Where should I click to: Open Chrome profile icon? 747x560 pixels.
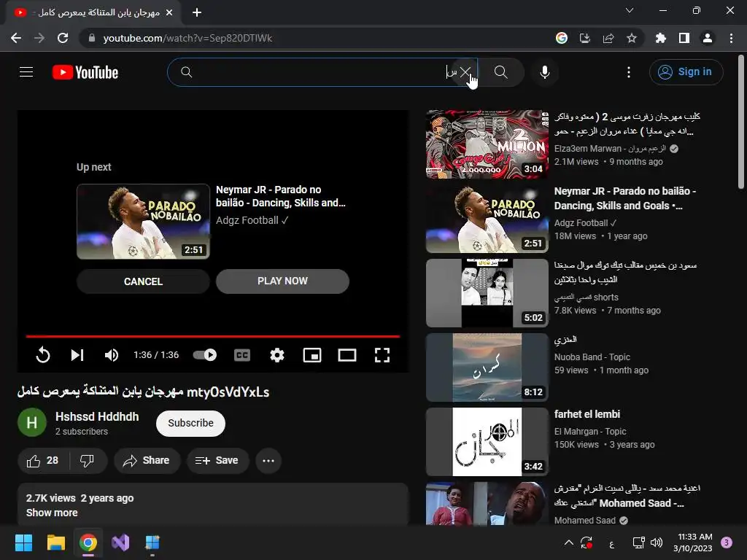coord(708,38)
